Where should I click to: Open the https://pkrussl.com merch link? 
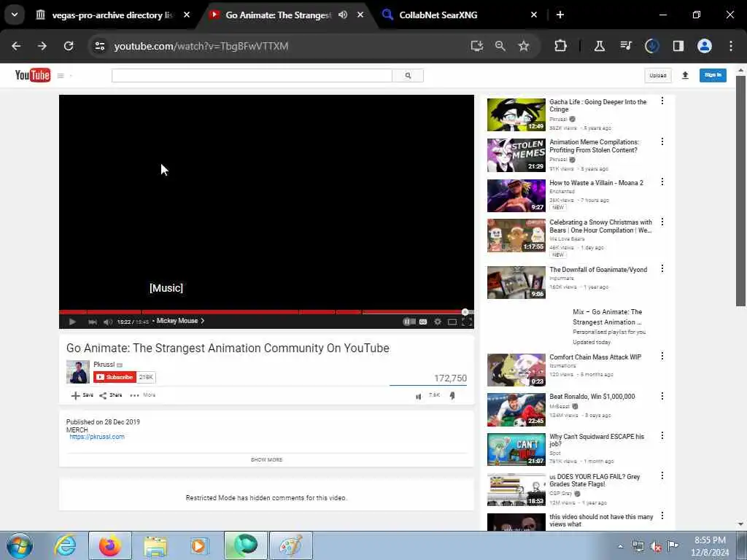(97, 437)
